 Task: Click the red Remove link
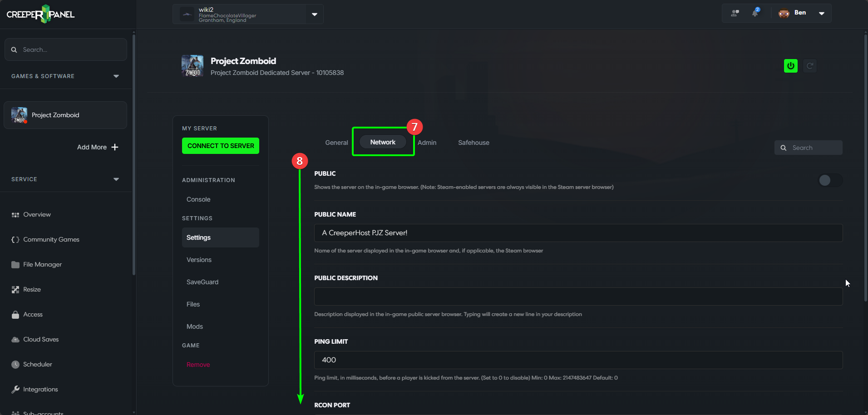tap(198, 365)
